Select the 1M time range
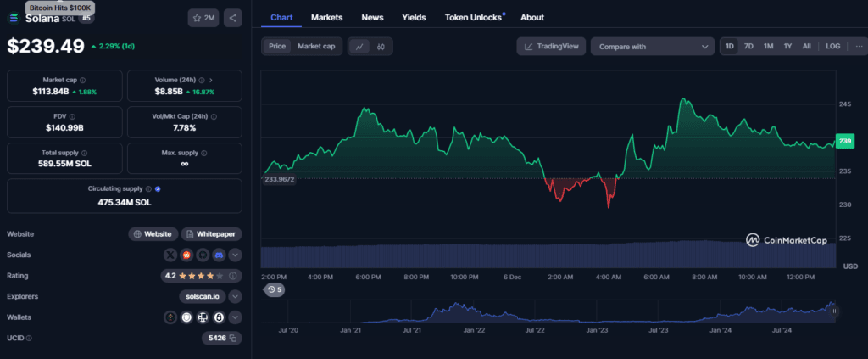The width and height of the screenshot is (868, 359). coord(768,47)
